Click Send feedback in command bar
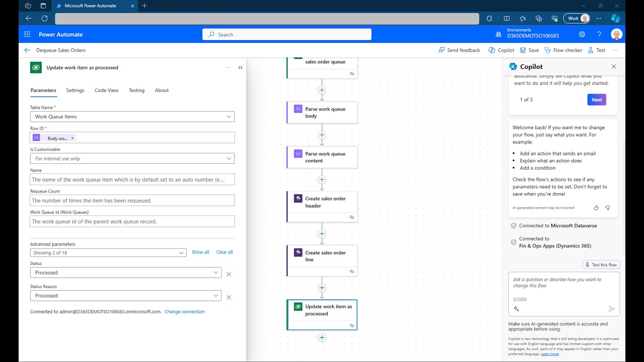 [459, 50]
